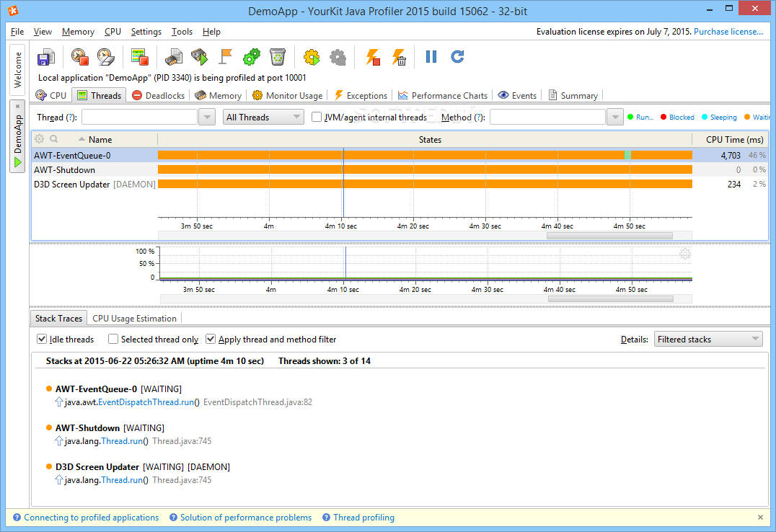Pause updates with the blue pause icon

pos(431,57)
